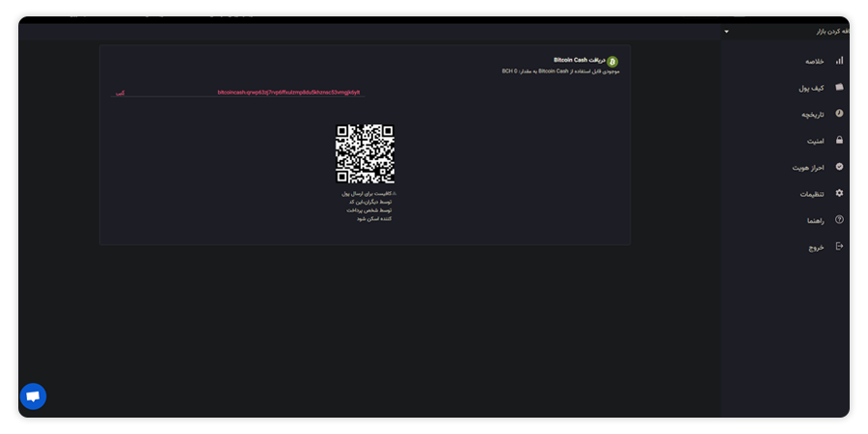Click the red copy (کپی) link
This screenshot has height=434, width=868.
[120, 93]
